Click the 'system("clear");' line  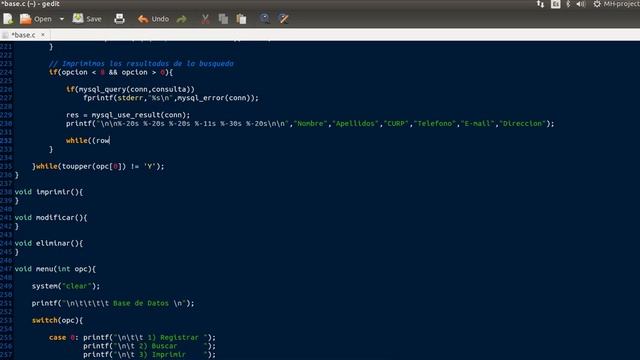coord(66,286)
